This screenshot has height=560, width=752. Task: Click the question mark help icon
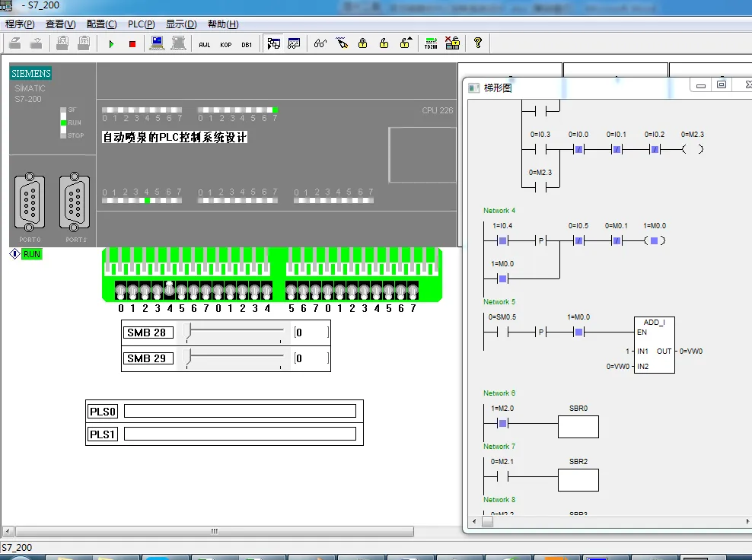coord(477,43)
